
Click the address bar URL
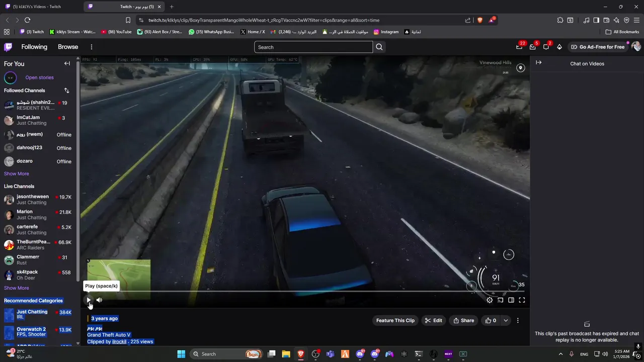[x=264, y=20]
